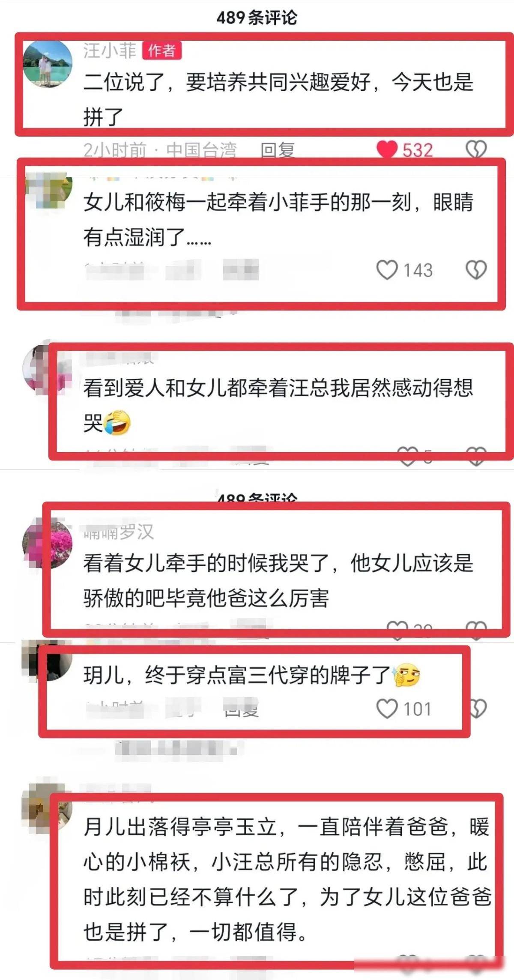This screenshot has height=980, width=514.
Task: Dislike the 143-likes comment
Action: 476,270
